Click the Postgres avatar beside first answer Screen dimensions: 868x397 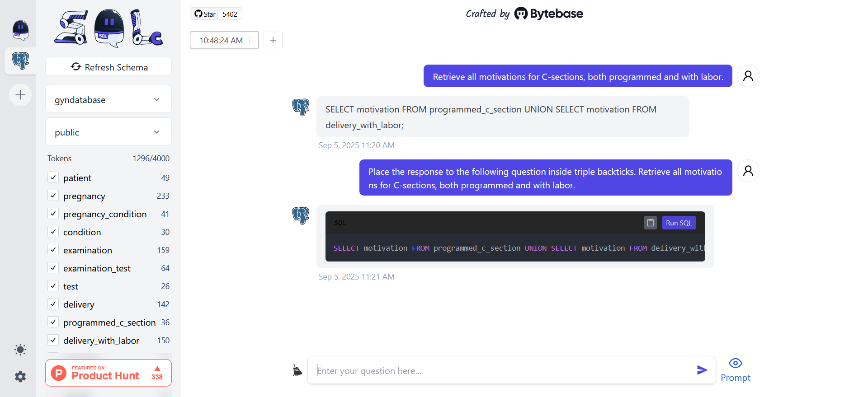click(x=301, y=107)
